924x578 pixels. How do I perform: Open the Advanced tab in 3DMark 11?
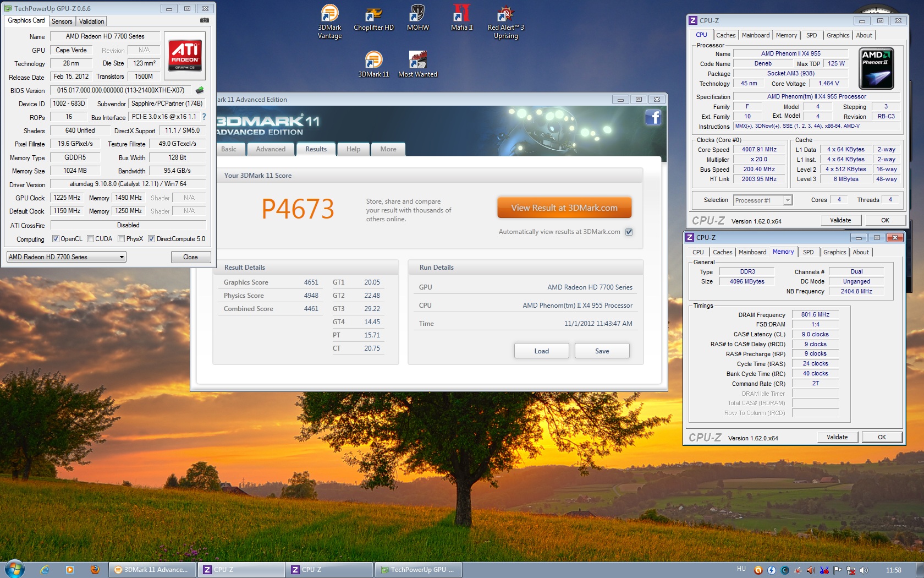pos(271,149)
